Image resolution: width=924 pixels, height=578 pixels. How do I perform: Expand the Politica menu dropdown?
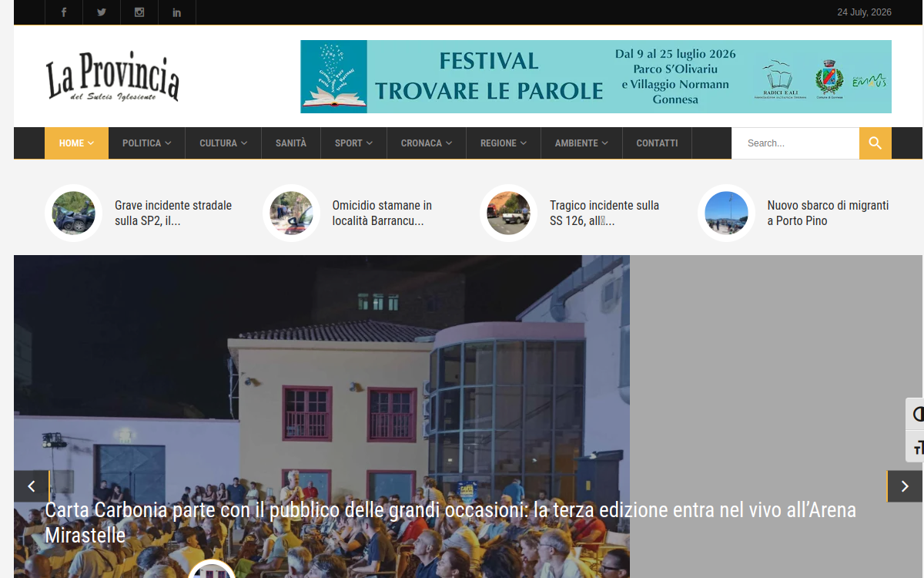point(146,143)
